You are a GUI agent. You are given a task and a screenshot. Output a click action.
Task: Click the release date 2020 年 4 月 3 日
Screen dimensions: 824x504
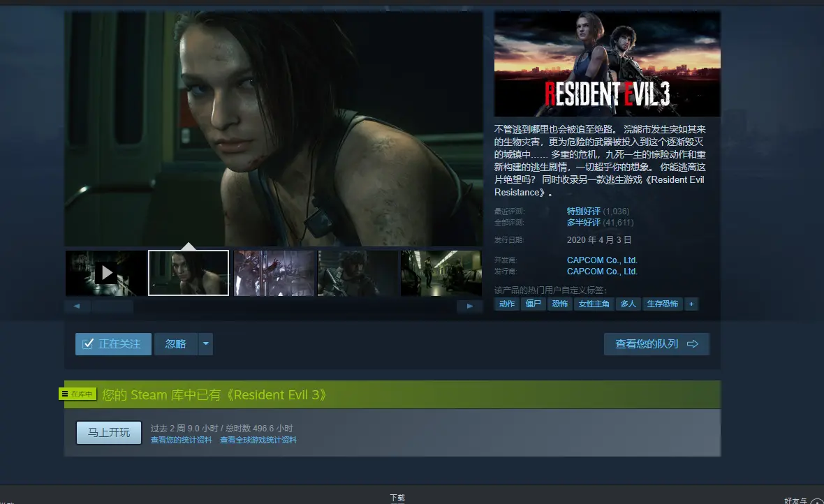point(599,239)
